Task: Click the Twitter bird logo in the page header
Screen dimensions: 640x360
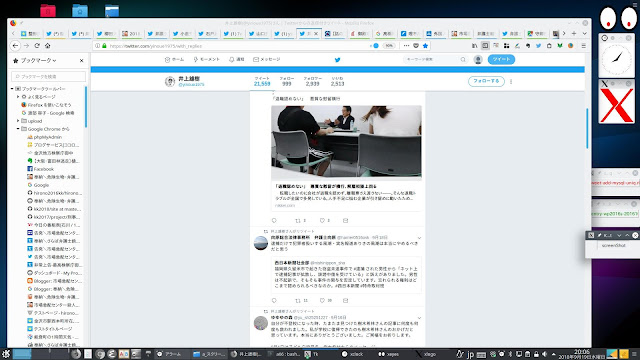Action: (x=338, y=60)
